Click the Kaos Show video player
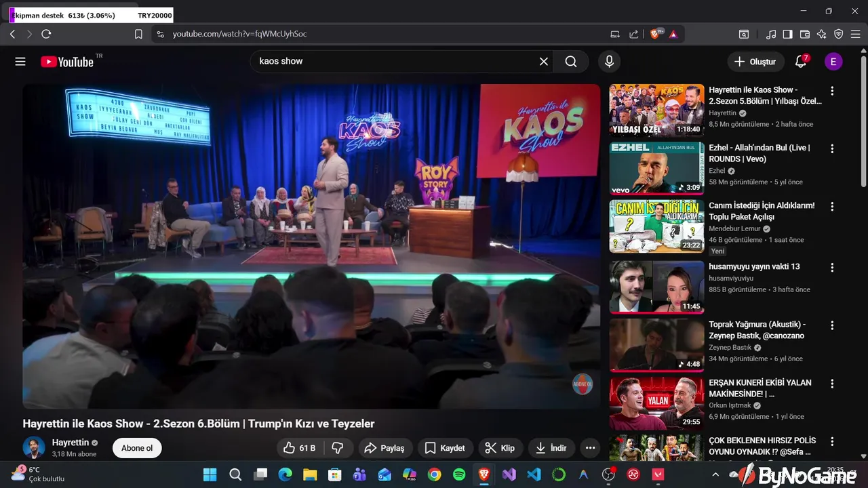This screenshot has height=488, width=868. (x=311, y=246)
